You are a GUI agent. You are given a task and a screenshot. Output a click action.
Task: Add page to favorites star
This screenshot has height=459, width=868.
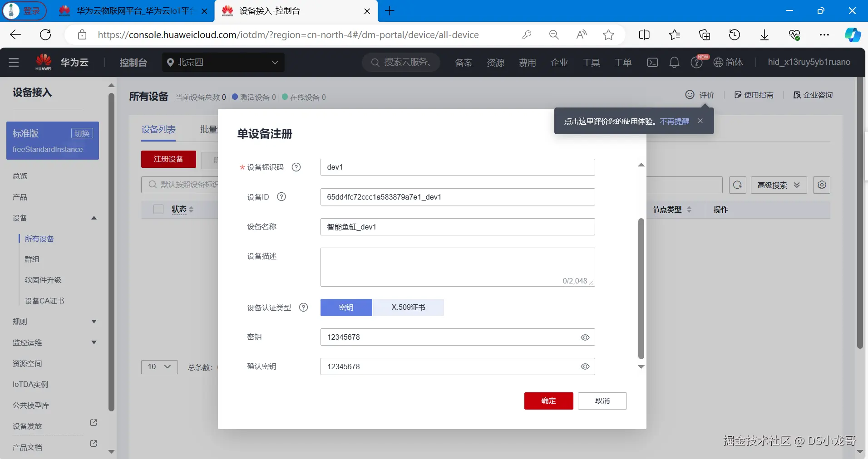pyautogui.click(x=608, y=35)
